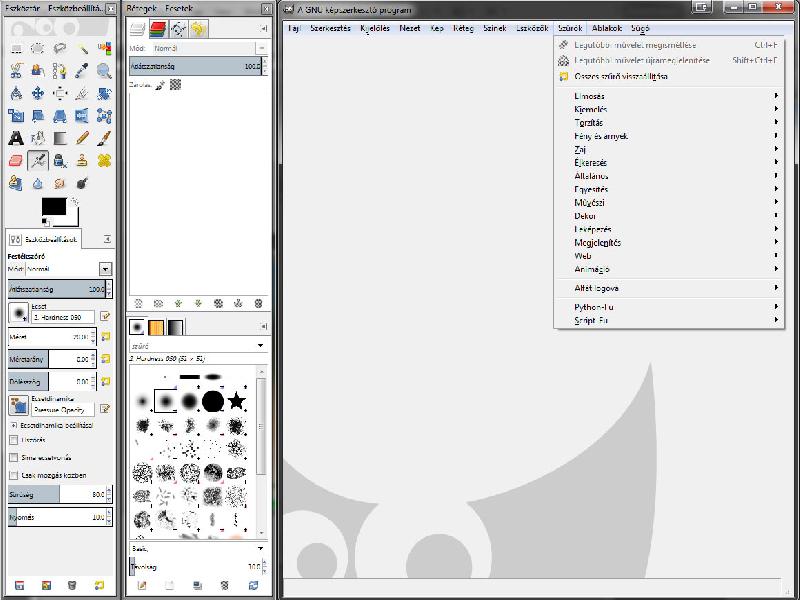Select the Rectangle Select tool

[16, 49]
